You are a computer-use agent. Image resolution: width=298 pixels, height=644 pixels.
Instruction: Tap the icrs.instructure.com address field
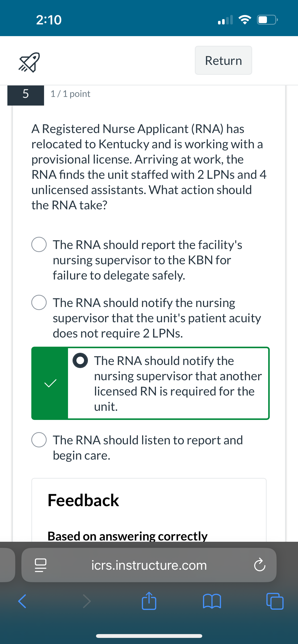coord(149,565)
